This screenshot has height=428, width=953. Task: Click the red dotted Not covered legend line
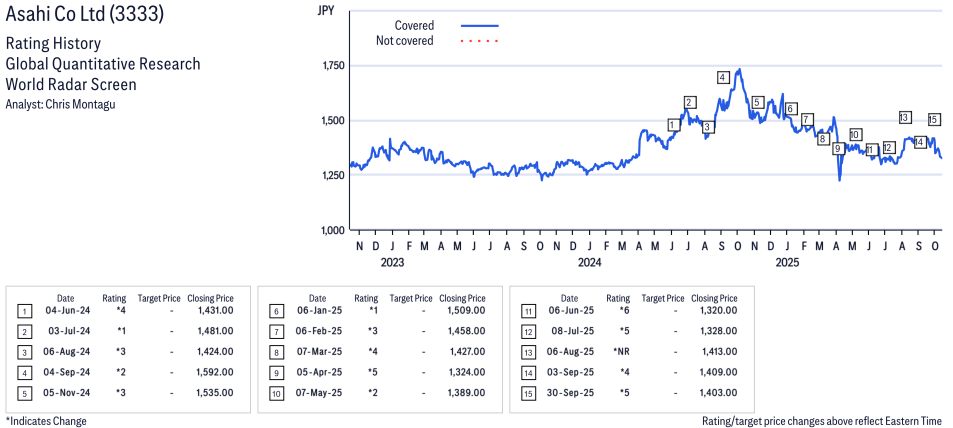[479, 41]
